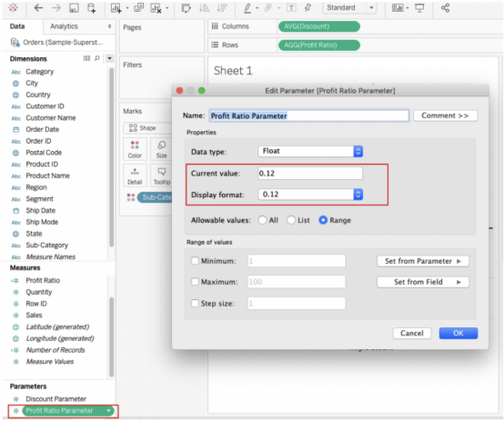
Task: Click the Show Me chart icon
Action: tap(398, 8)
